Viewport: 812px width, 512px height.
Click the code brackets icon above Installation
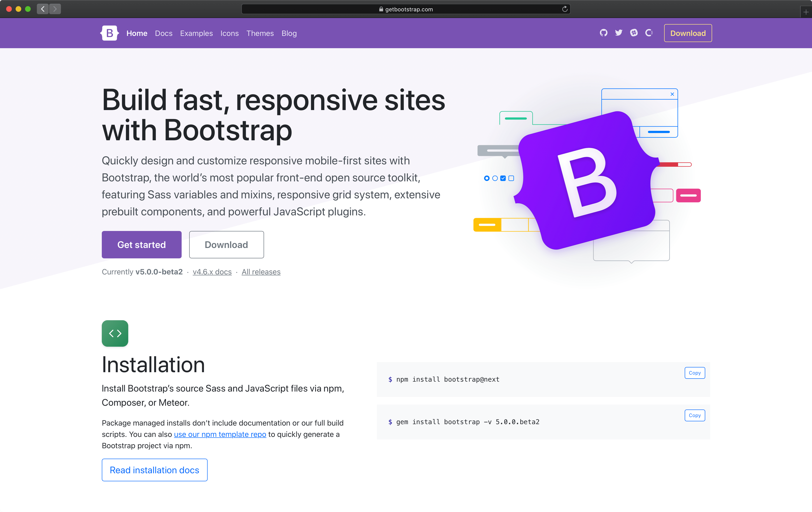115,333
